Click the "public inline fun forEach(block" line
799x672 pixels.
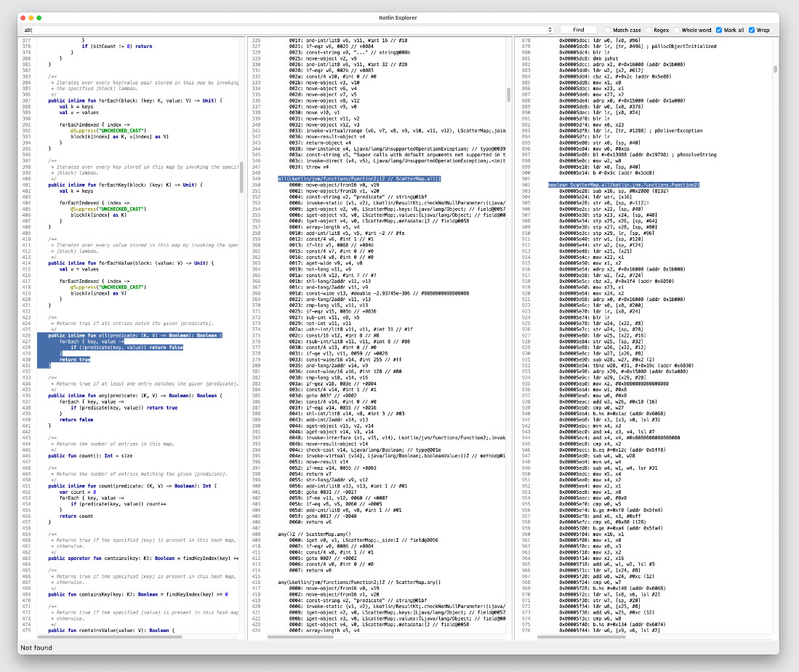pos(135,100)
